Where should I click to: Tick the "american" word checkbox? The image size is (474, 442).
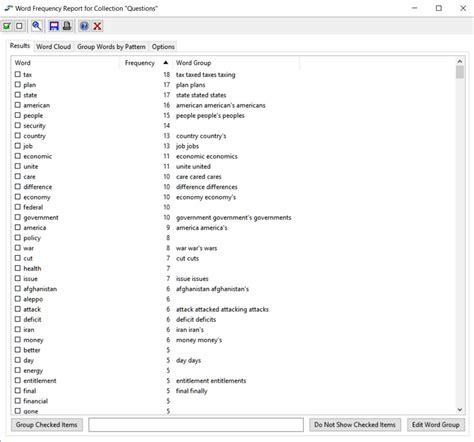(x=18, y=105)
